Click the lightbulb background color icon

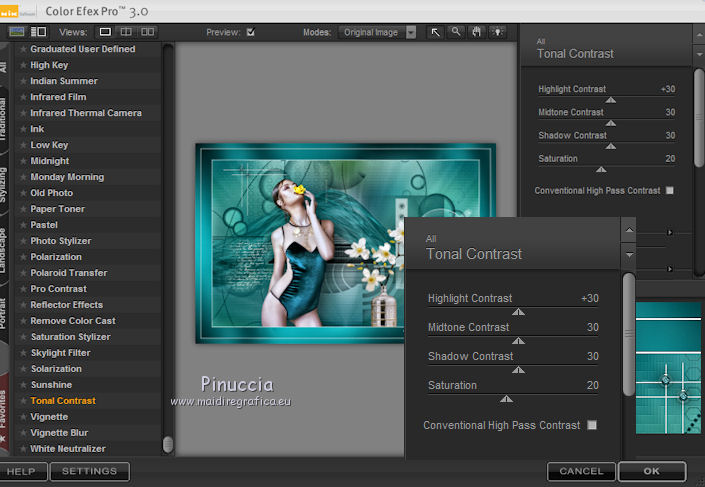497,32
